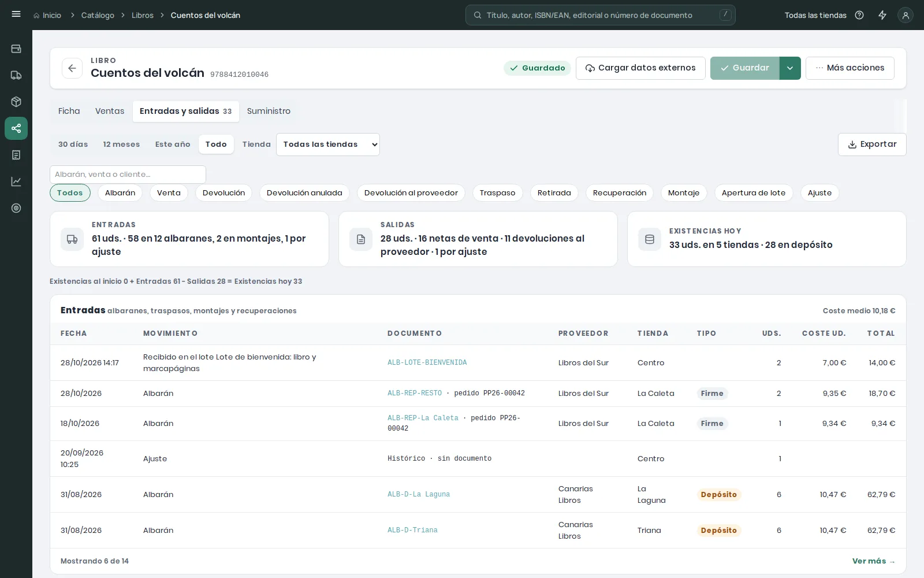Open the Tienda stores dropdown
This screenshot has height=578, width=924.
click(328, 144)
